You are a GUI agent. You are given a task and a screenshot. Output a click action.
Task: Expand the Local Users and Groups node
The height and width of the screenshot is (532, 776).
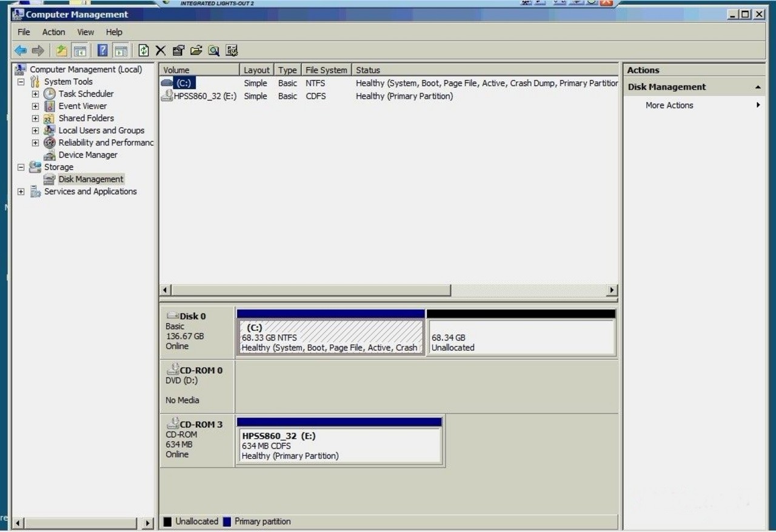(35, 130)
